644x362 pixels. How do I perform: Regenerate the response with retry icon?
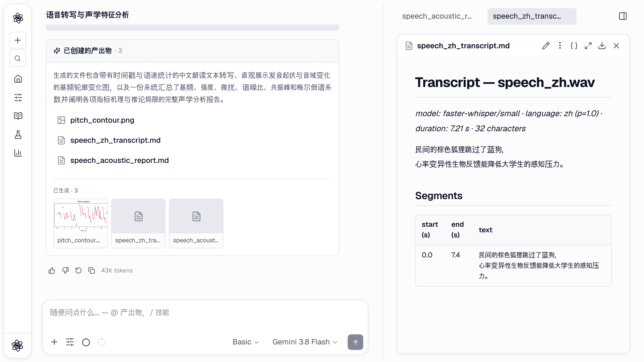(78, 270)
